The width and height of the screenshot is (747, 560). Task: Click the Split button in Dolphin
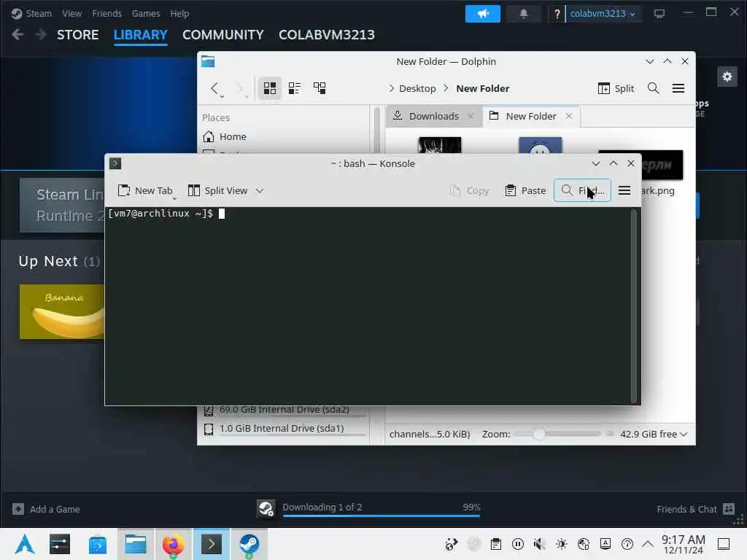(x=616, y=88)
